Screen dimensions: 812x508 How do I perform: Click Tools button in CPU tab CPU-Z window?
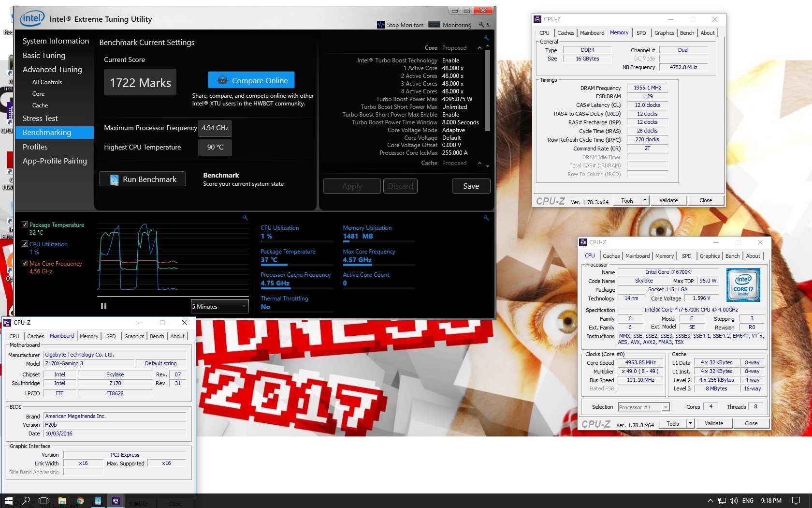673,423
